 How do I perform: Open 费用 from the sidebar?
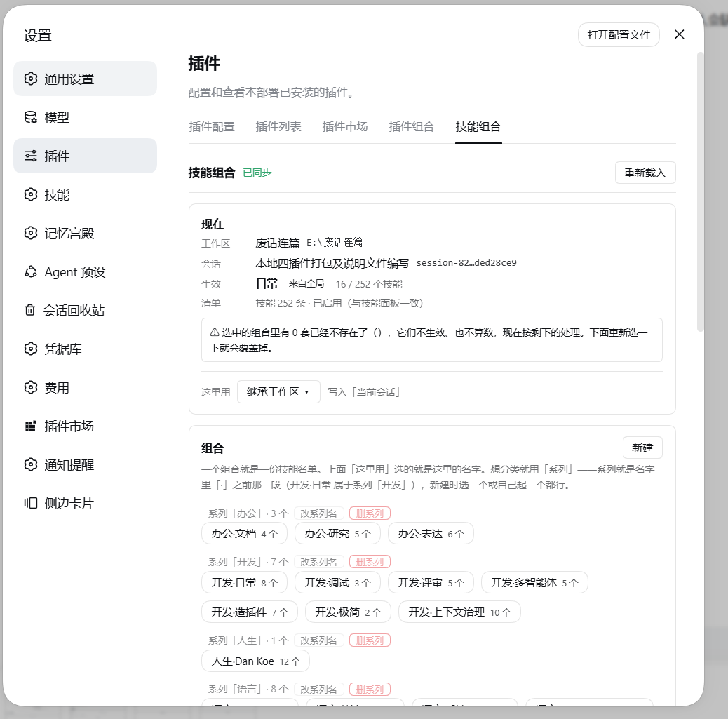[85, 387]
